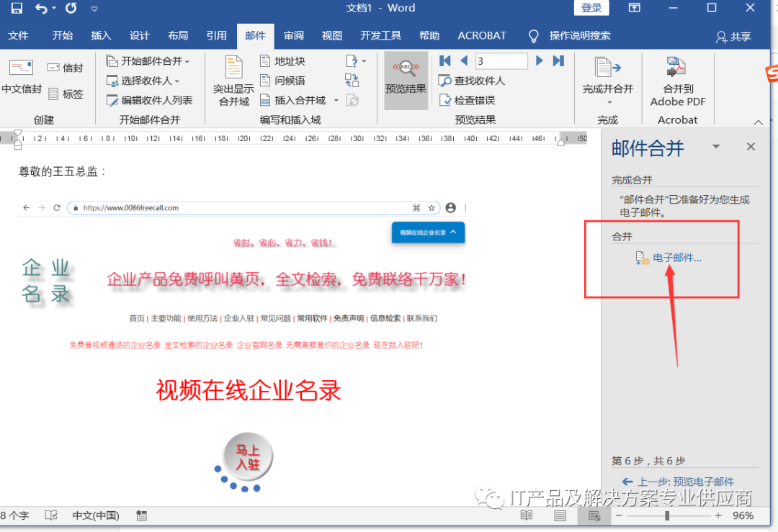The image size is (778, 532).
Task: Go back to 上一步: 预览电子邮件
Action: 678,482
